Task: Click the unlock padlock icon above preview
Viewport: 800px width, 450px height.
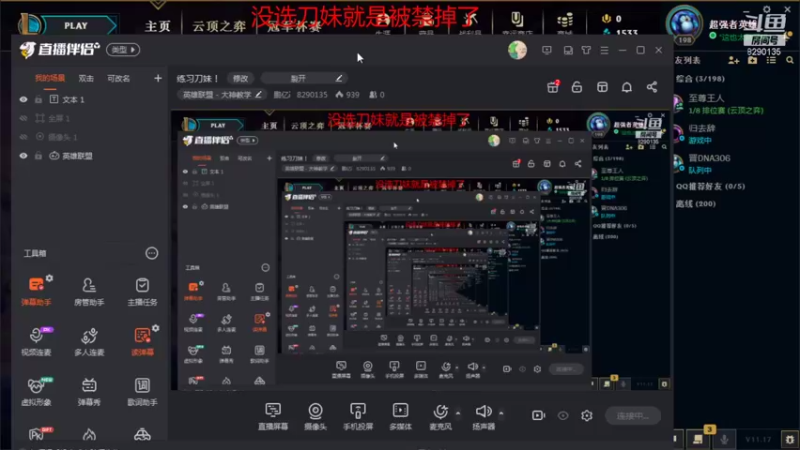Action: pyautogui.click(x=577, y=87)
